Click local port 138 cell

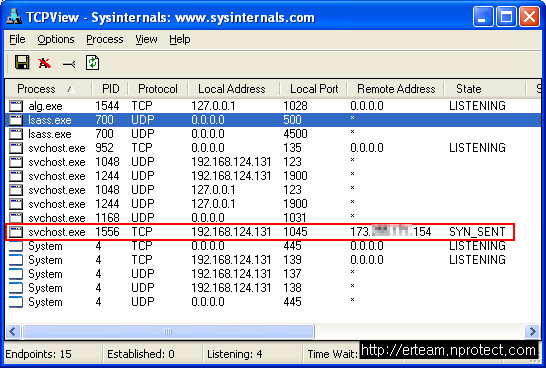coord(292,288)
